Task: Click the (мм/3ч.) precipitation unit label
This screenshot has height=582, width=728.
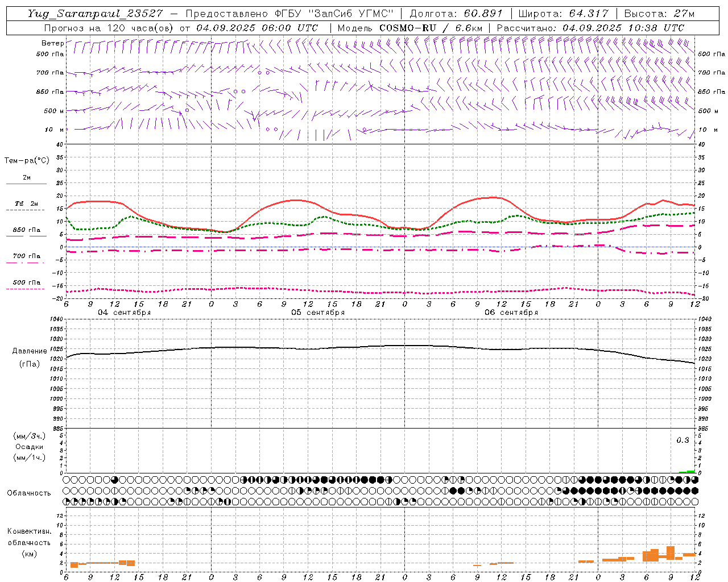Action: [30, 436]
